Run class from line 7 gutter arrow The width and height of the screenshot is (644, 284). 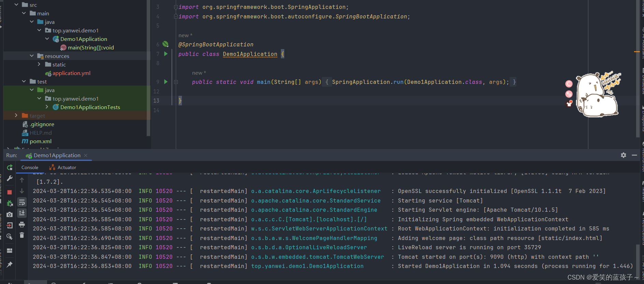(x=166, y=54)
